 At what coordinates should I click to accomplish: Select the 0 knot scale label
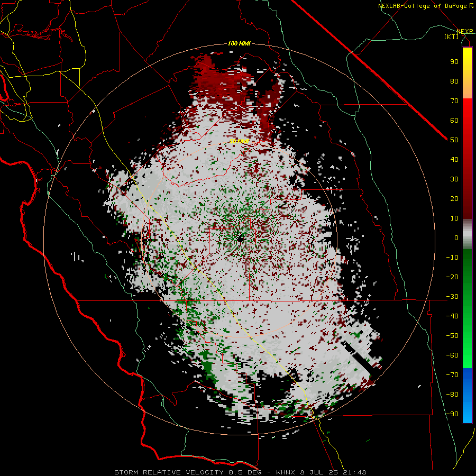[x=456, y=237]
